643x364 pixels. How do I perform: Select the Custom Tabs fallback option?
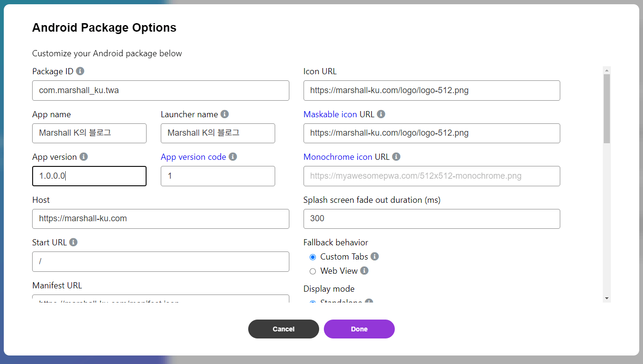click(313, 257)
